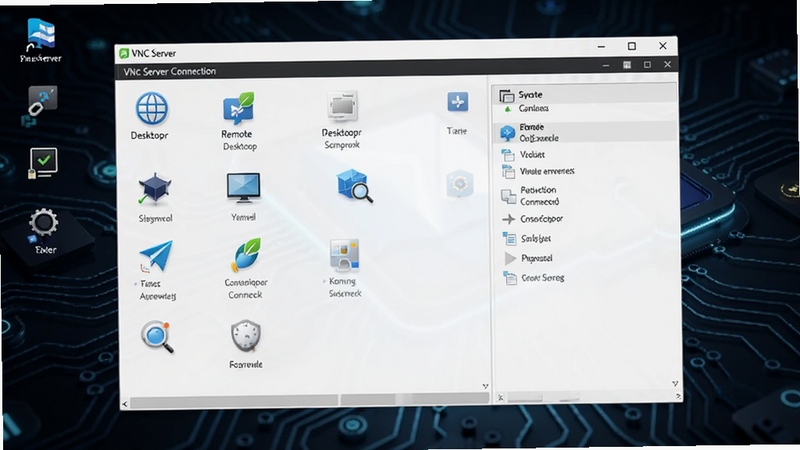Click the left arrow of side panel scrollbar

[x=501, y=397]
